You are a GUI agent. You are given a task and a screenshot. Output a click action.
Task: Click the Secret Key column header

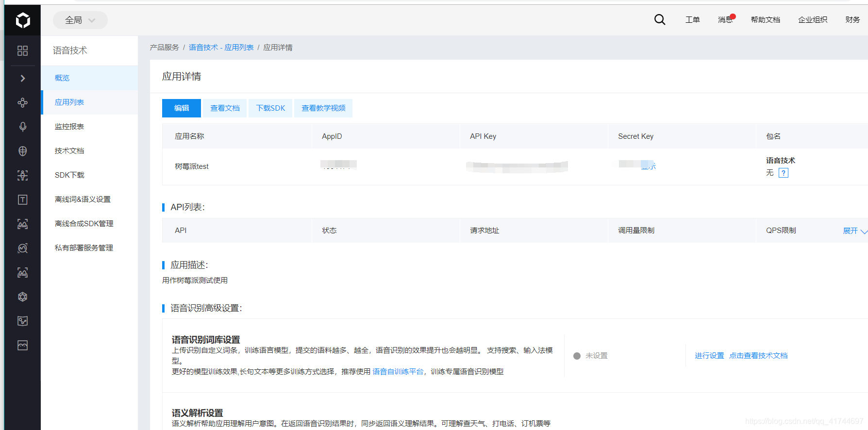pos(635,136)
